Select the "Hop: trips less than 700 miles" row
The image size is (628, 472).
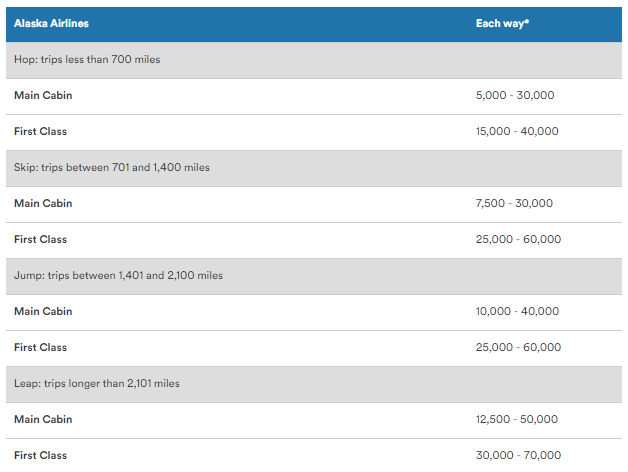87,60
